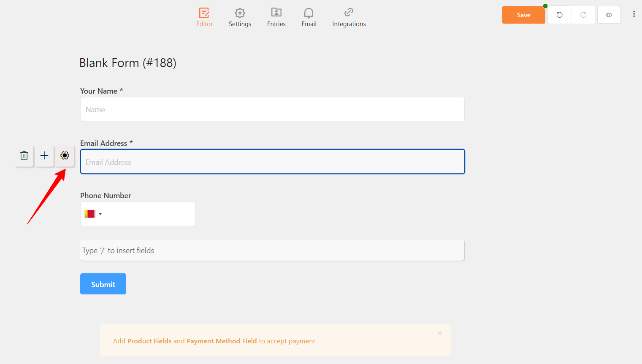Open the three-dot options menu
The height and width of the screenshot is (364, 642).
pos(634,14)
